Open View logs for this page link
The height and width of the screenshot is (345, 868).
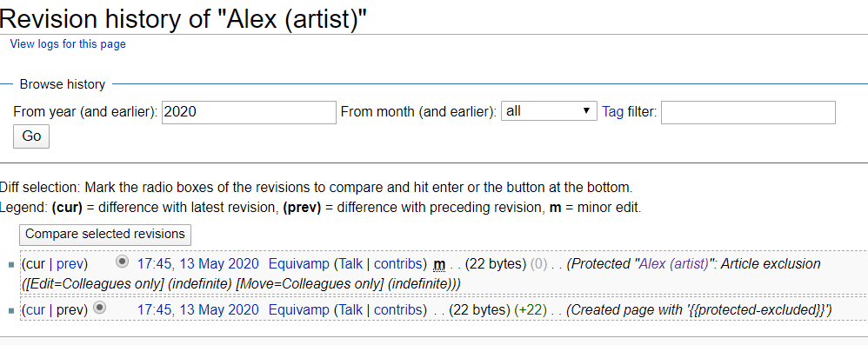coord(68,44)
